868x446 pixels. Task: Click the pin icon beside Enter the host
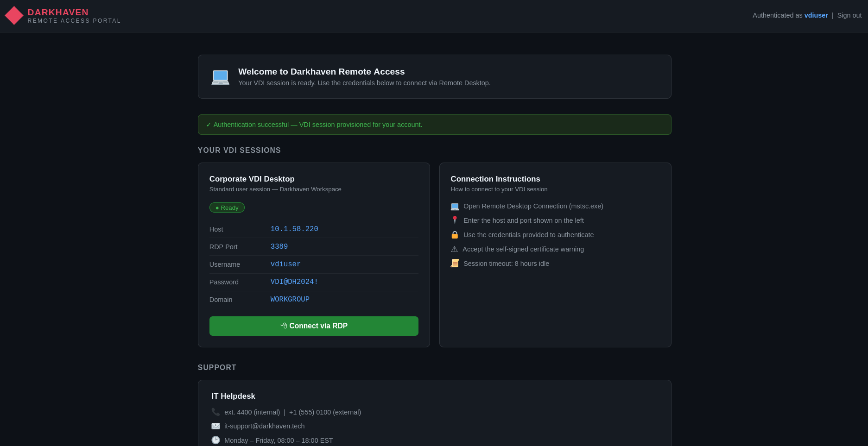click(x=455, y=220)
